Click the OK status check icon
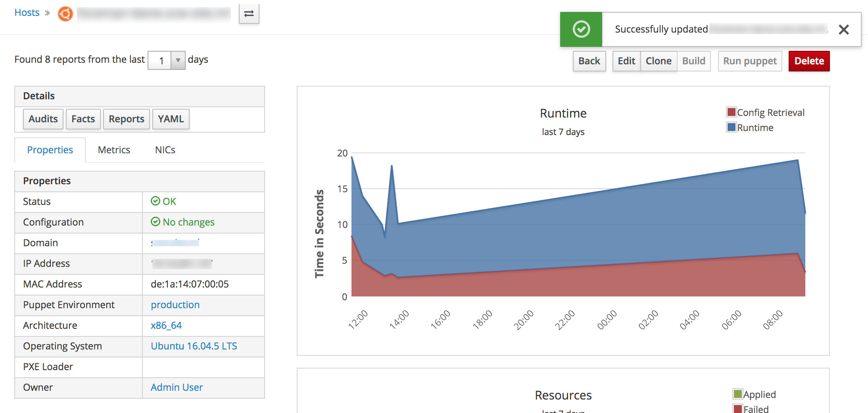This screenshot has height=413, width=868. pos(155,201)
